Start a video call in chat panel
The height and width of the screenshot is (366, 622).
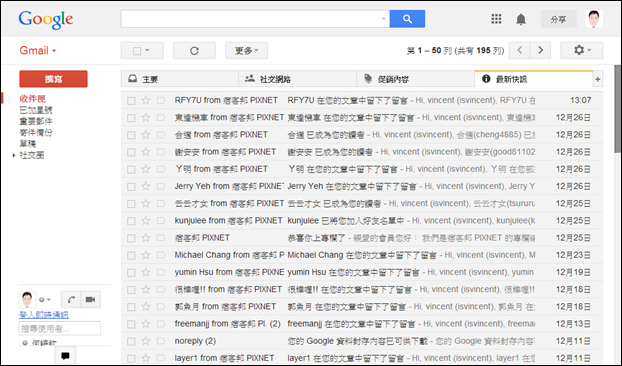point(90,299)
